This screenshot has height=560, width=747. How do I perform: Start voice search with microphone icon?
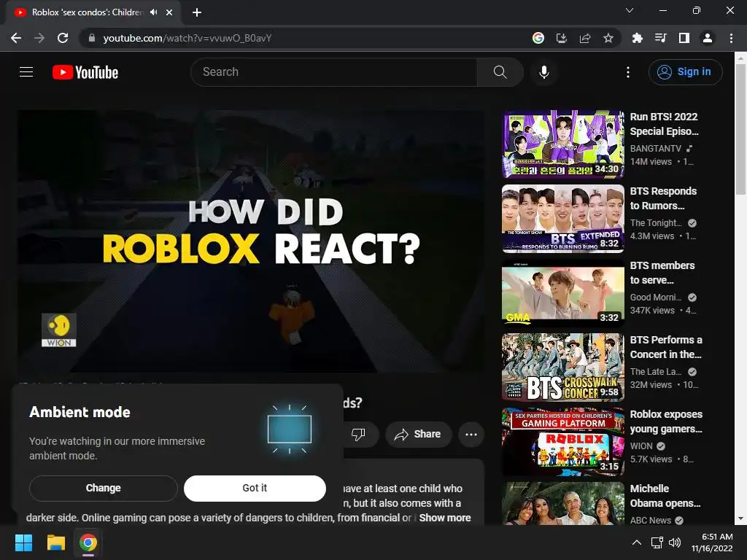543,72
